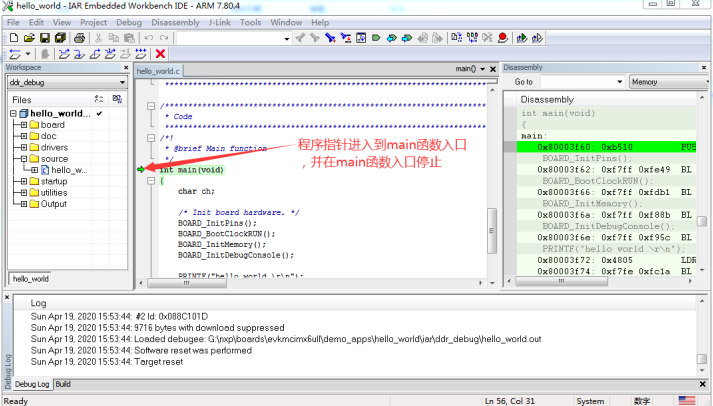Select the hello_world.c editor tab

158,71
